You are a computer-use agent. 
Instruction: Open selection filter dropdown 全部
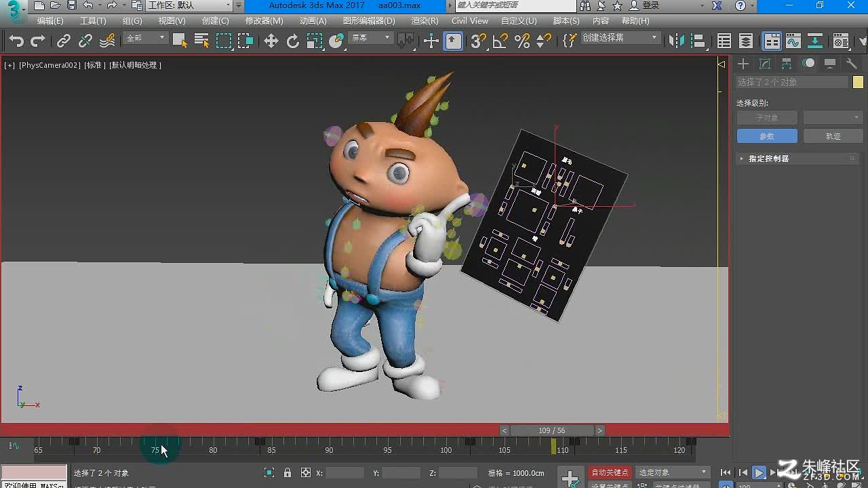145,38
